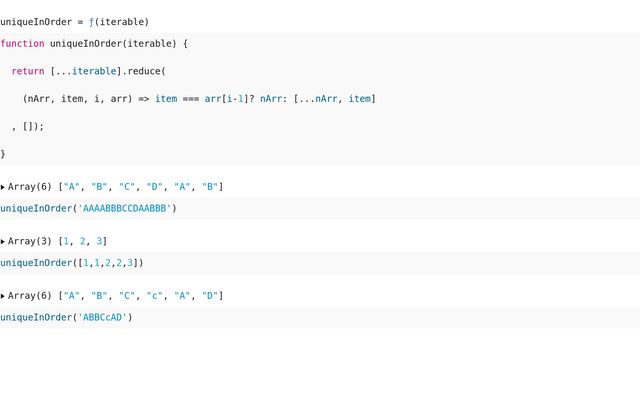Click the 'AAAABBBCCDAABBB' string argument

(123, 208)
